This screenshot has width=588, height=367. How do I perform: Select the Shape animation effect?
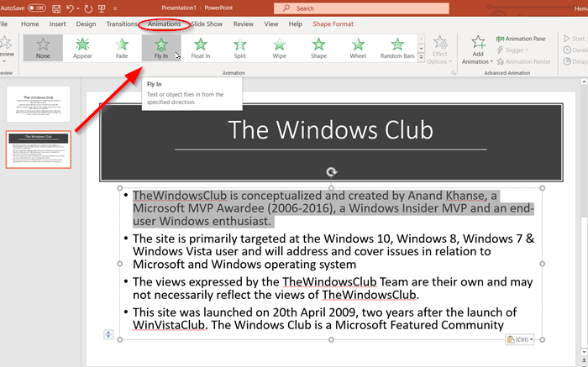click(318, 48)
